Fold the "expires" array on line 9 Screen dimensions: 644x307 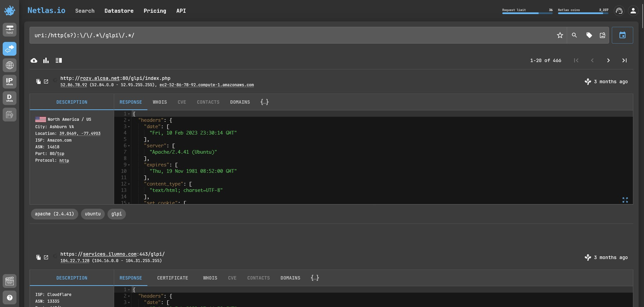pos(129,165)
